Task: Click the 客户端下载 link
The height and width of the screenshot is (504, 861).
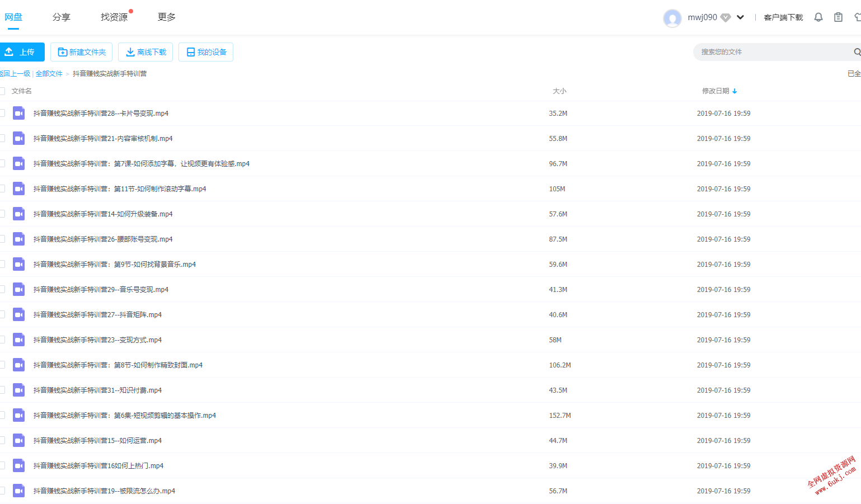Action: tap(783, 17)
